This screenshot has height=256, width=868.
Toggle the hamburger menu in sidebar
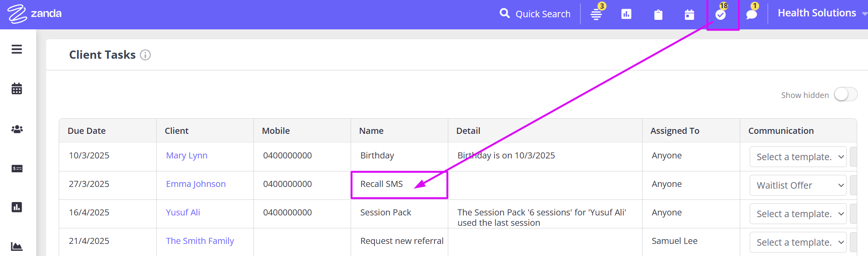17,49
